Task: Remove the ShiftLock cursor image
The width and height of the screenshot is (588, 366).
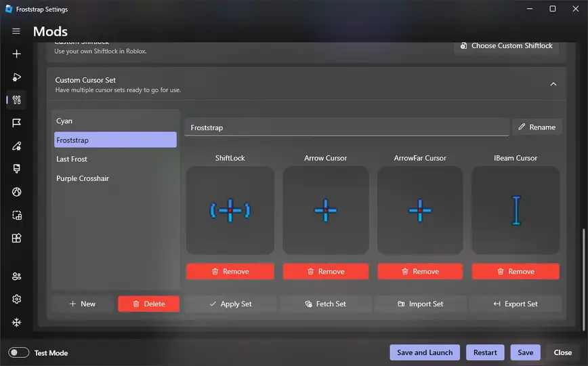Action: (230, 271)
